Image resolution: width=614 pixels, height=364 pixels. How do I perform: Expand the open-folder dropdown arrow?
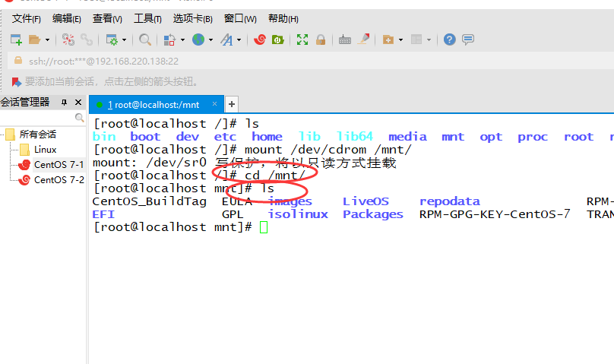coord(47,40)
